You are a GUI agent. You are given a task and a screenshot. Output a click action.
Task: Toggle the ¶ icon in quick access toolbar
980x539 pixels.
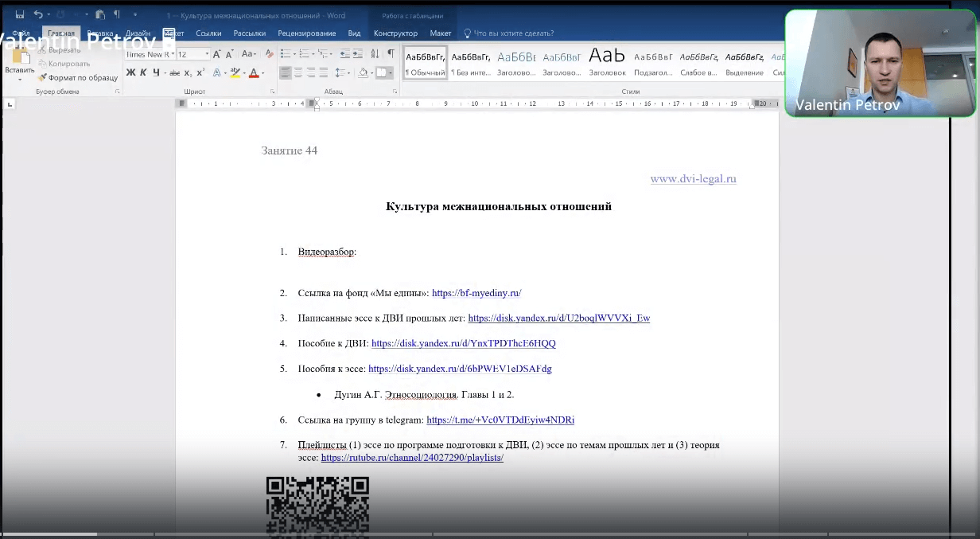coord(117,14)
